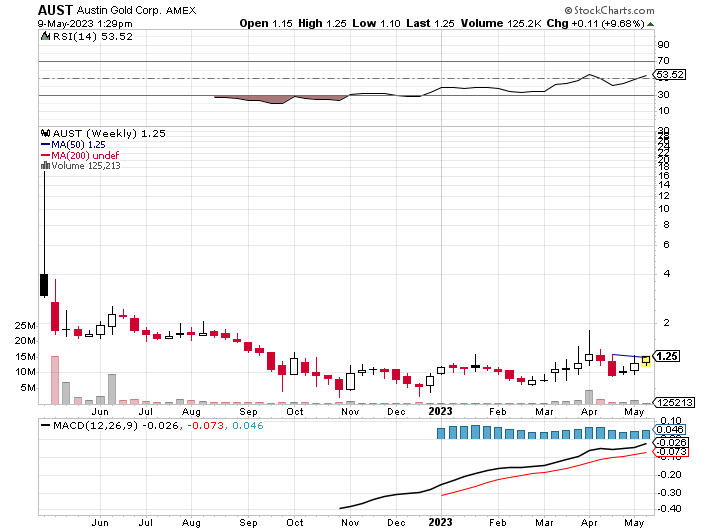Click the -0.026 tag on MACD right axis
Screen dimensions: 704x529
(670, 442)
